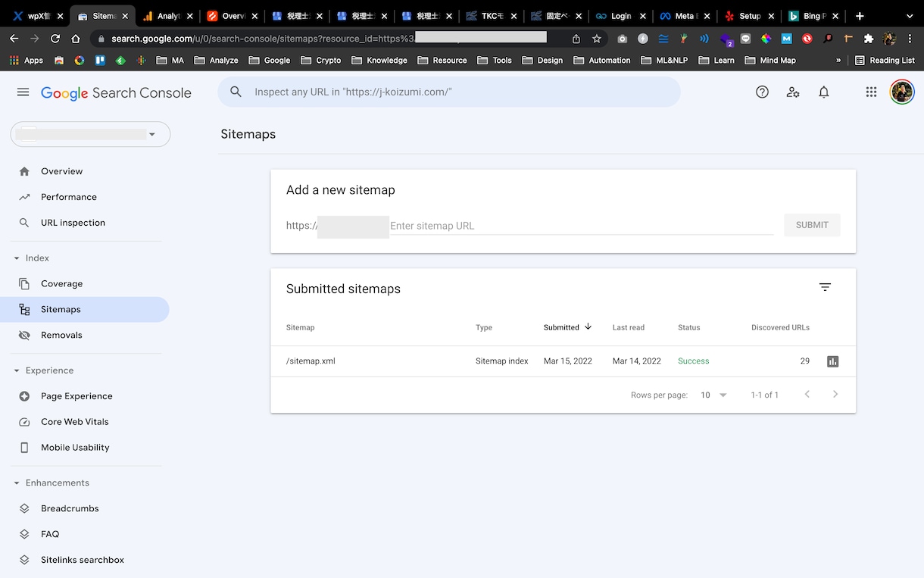Open the Crypto bookmarks folder
Screen dimensions: 924x578
click(x=320, y=60)
